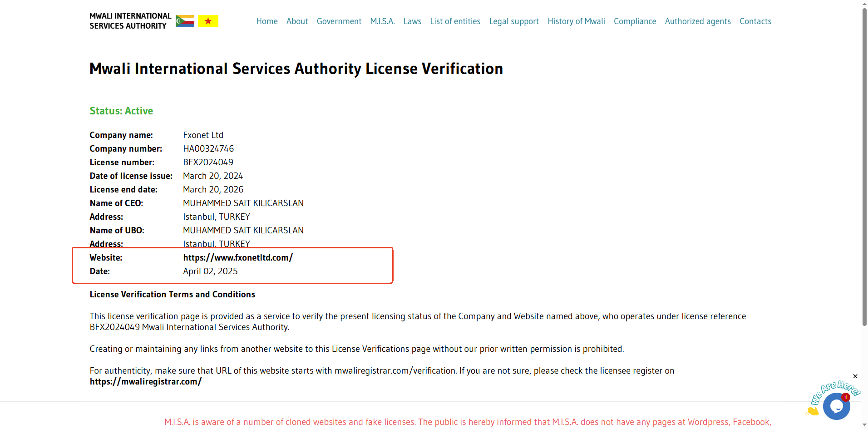The width and height of the screenshot is (868, 429).
Task: View the List of entities
Action: click(455, 21)
